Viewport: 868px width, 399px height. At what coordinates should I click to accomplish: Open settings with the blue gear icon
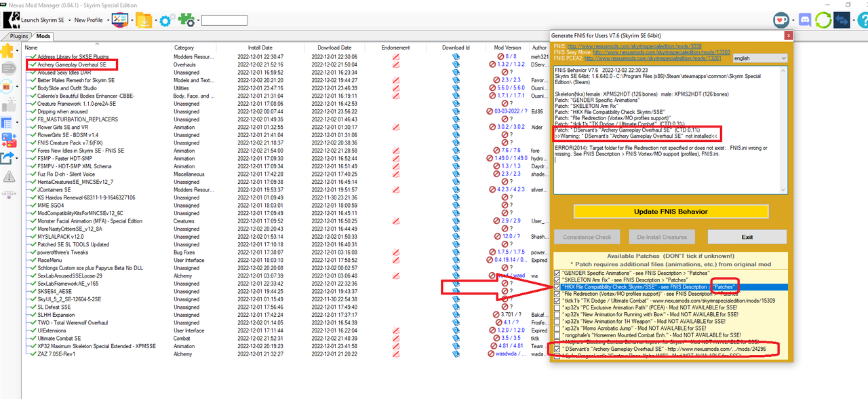[167, 20]
